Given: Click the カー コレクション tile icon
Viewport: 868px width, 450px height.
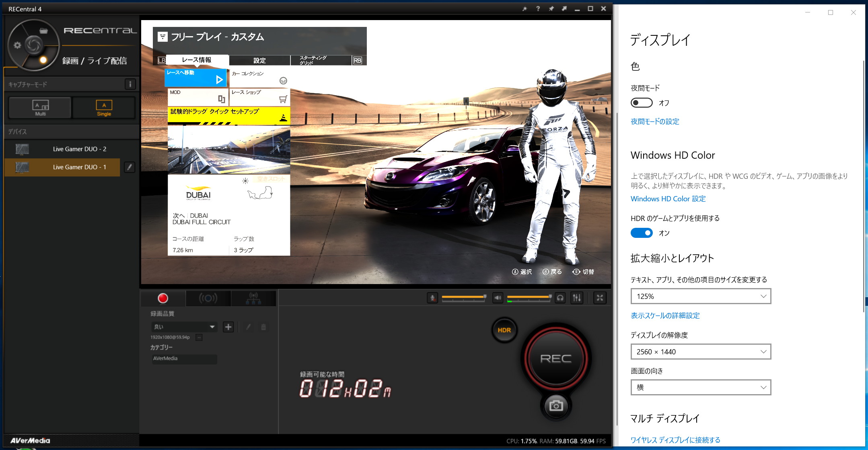Looking at the screenshot, I should click(283, 81).
